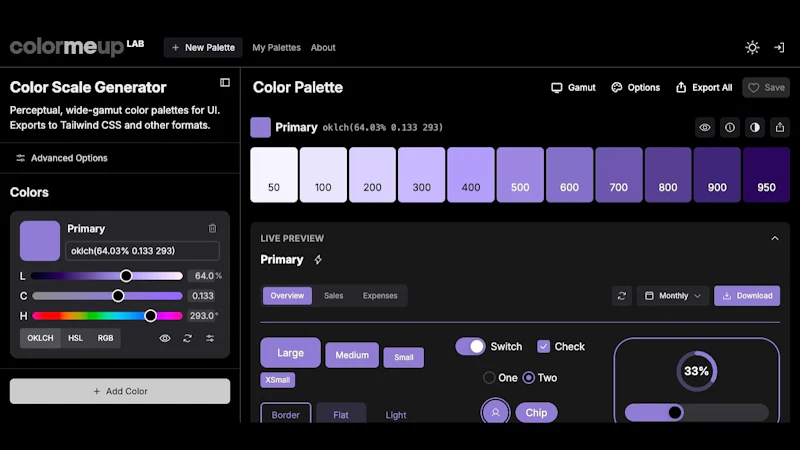Switch to the Expenses tab
This screenshot has width=800, height=450.
point(380,296)
